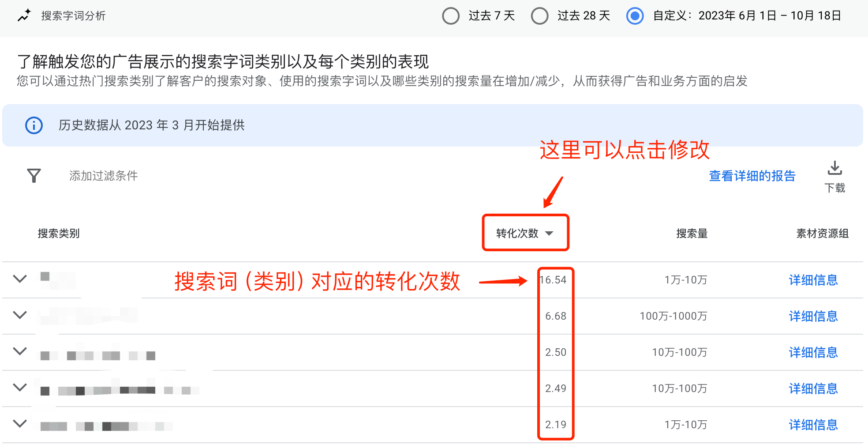Click 详细信息 for the 16.54 conversion row
The width and height of the screenshot is (868, 445).
pos(813,280)
